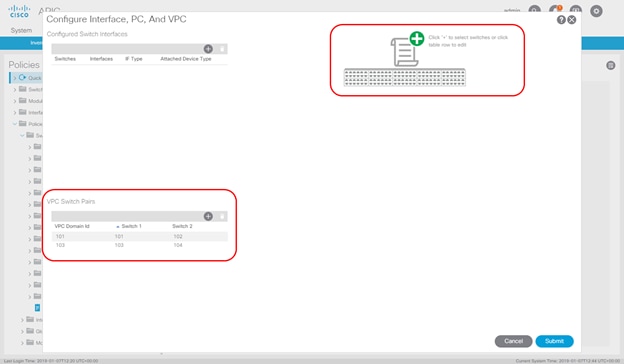
Task: Click the Modul folder icon in Policies tree
Action: [23, 101]
